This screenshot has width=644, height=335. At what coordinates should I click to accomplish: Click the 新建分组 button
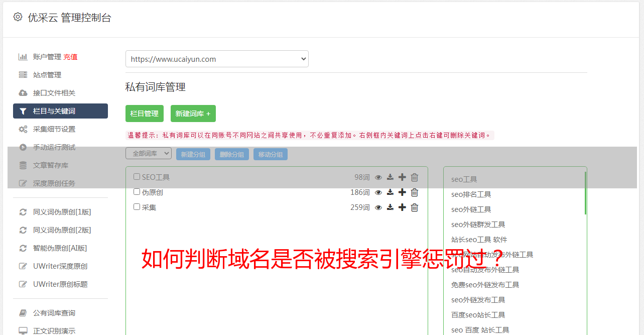(193, 154)
